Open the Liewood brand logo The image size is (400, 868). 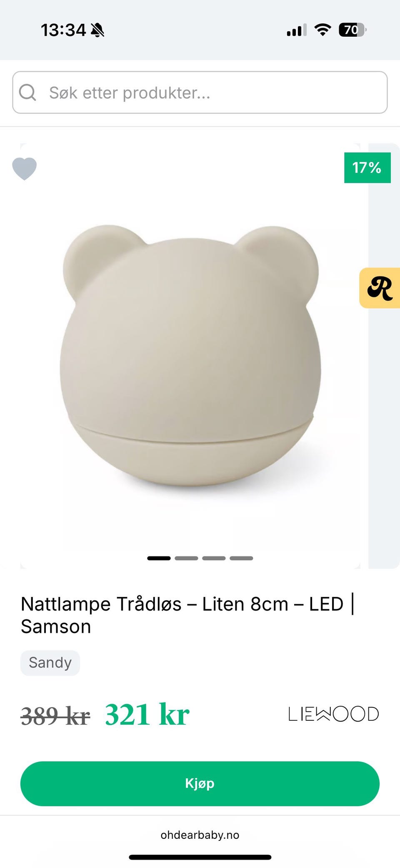[x=334, y=714]
